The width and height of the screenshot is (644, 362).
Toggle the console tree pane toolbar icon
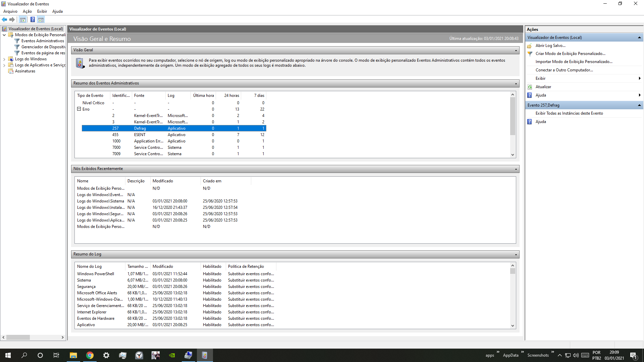coord(23,20)
